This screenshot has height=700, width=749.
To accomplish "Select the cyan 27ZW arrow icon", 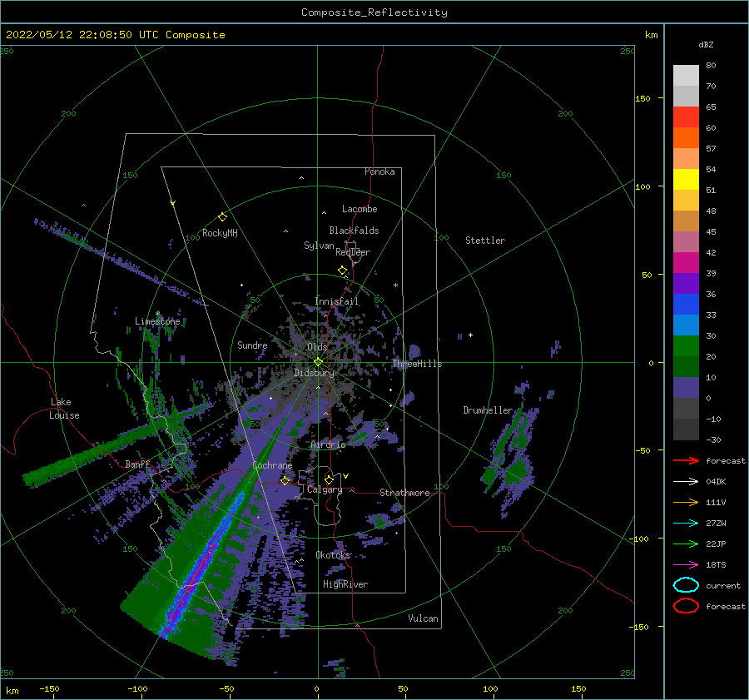I will pos(686,524).
